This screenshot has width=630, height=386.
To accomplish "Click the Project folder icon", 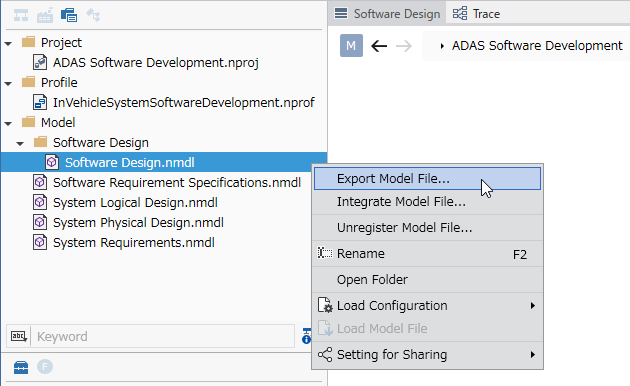I will 28,42.
